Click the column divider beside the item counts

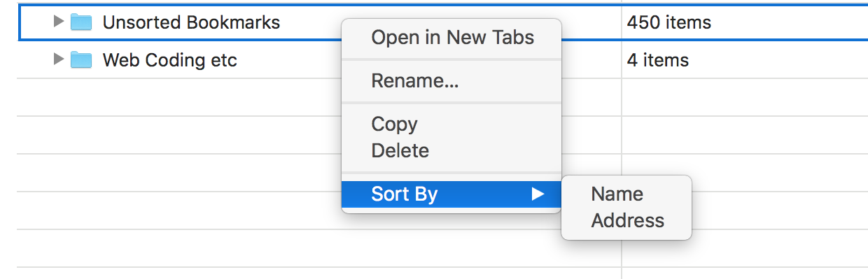click(622, 140)
